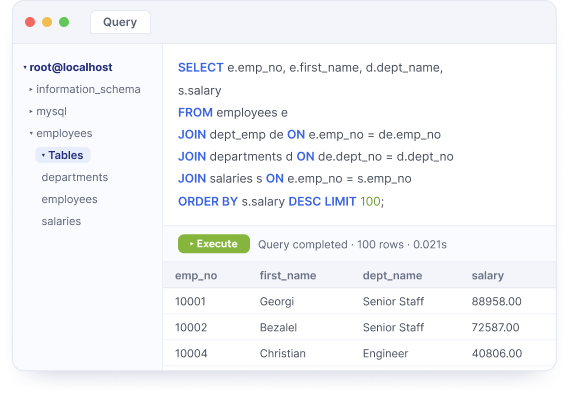The height and width of the screenshot is (396, 569).
Task: Open the departments table
Action: [75, 177]
